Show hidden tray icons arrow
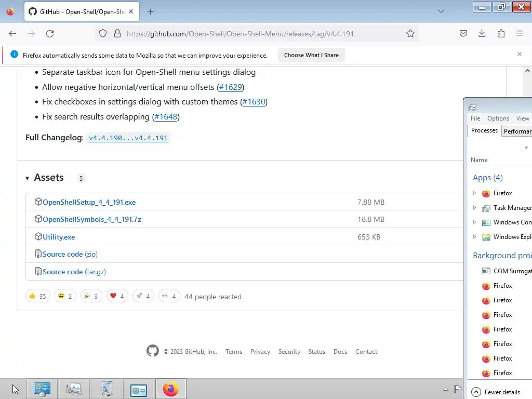 pos(445,389)
